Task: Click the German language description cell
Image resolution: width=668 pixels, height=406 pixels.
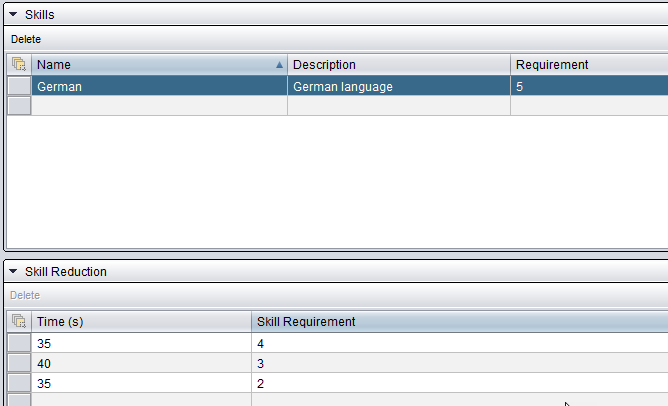Action: coord(398,87)
